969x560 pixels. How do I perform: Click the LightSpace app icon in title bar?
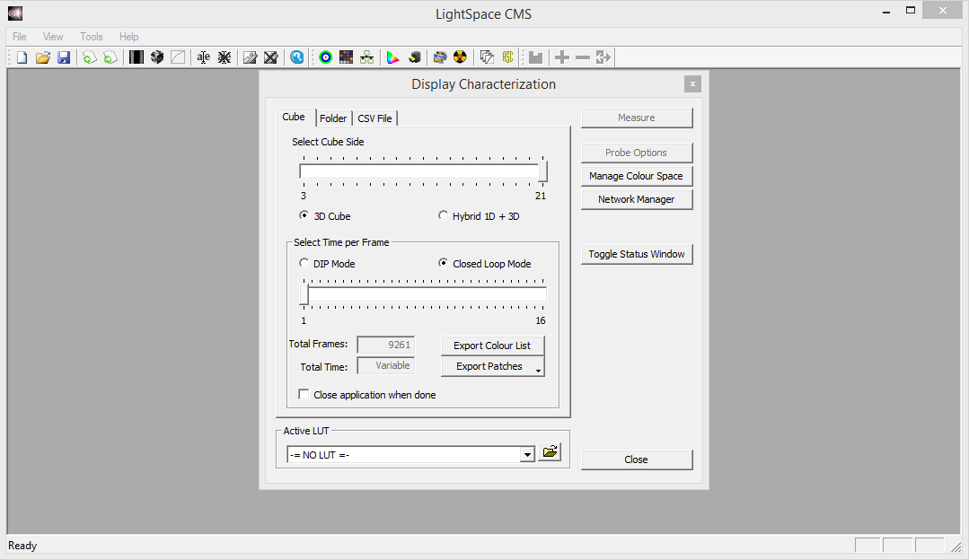(x=15, y=13)
